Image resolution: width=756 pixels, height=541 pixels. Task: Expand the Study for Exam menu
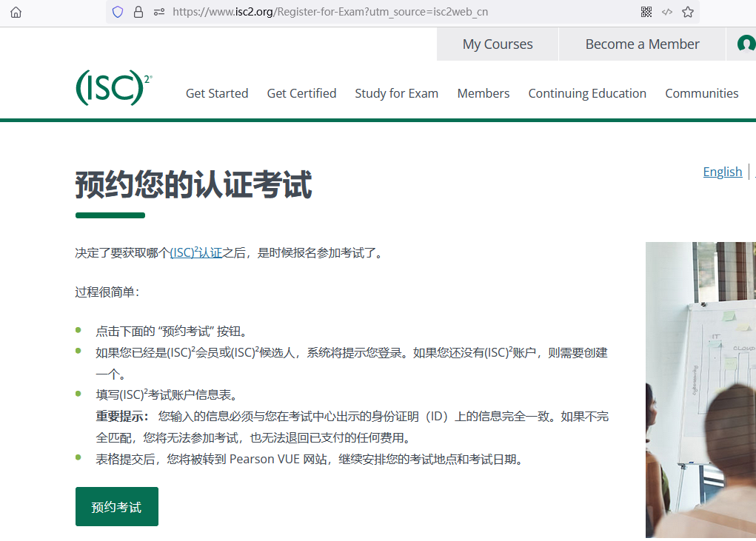[396, 93]
